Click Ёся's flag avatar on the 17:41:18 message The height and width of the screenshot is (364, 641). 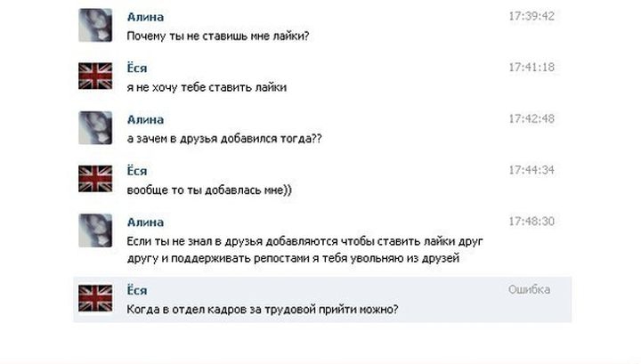point(95,76)
